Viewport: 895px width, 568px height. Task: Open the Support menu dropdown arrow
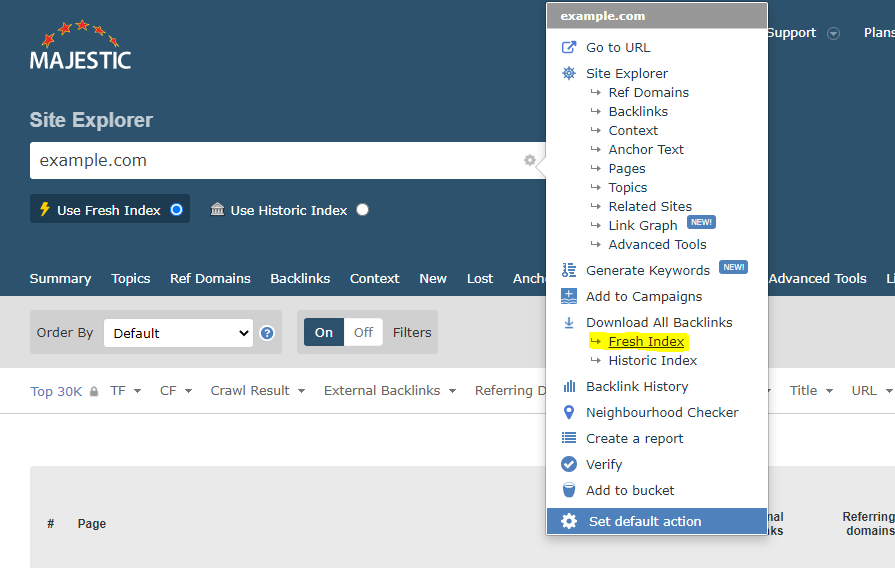point(833,33)
